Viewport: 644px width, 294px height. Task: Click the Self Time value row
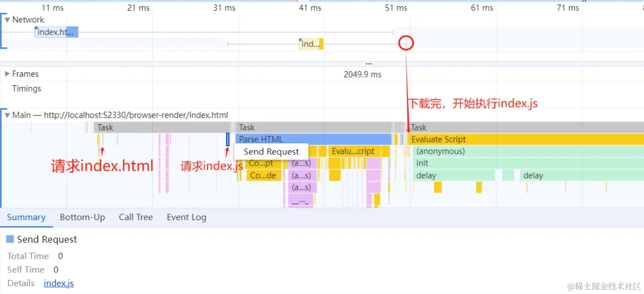point(33,269)
